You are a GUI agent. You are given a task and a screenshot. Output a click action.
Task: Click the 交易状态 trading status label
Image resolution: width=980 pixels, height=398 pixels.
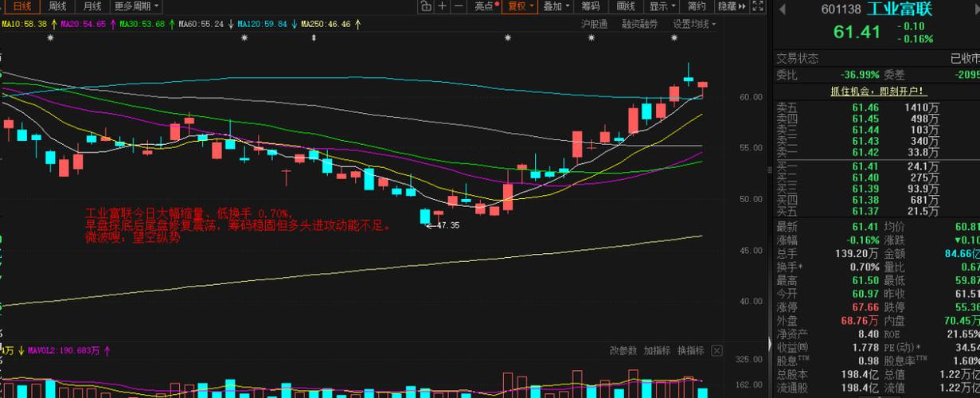[798, 58]
